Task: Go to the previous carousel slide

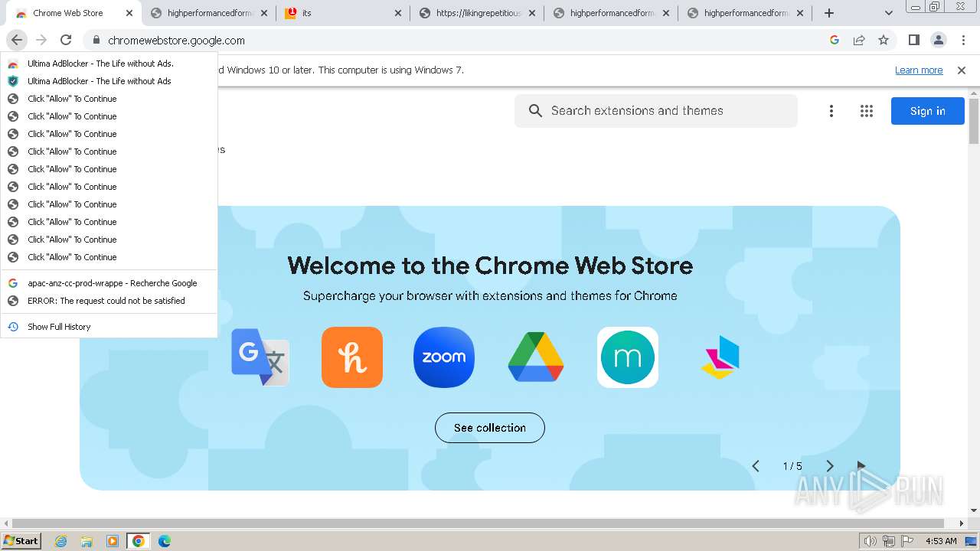Action: pos(756,466)
